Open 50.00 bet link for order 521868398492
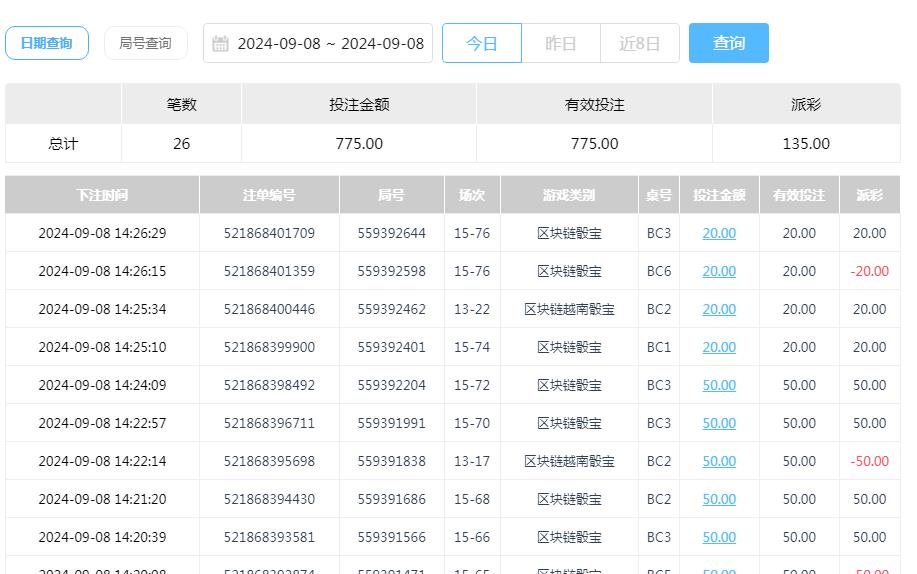 pyautogui.click(x=718, y=385)
